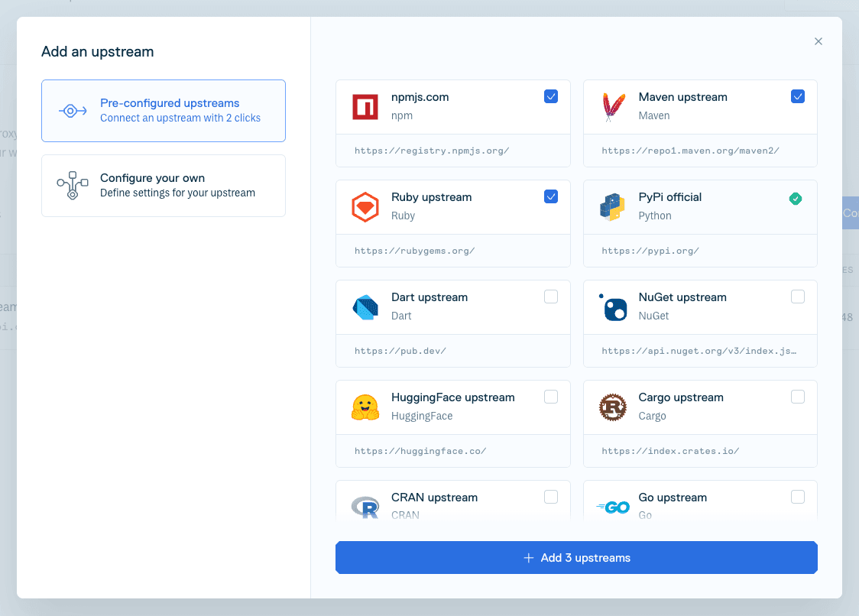Click the Ruby gem logo icon

tap(365, 207)
